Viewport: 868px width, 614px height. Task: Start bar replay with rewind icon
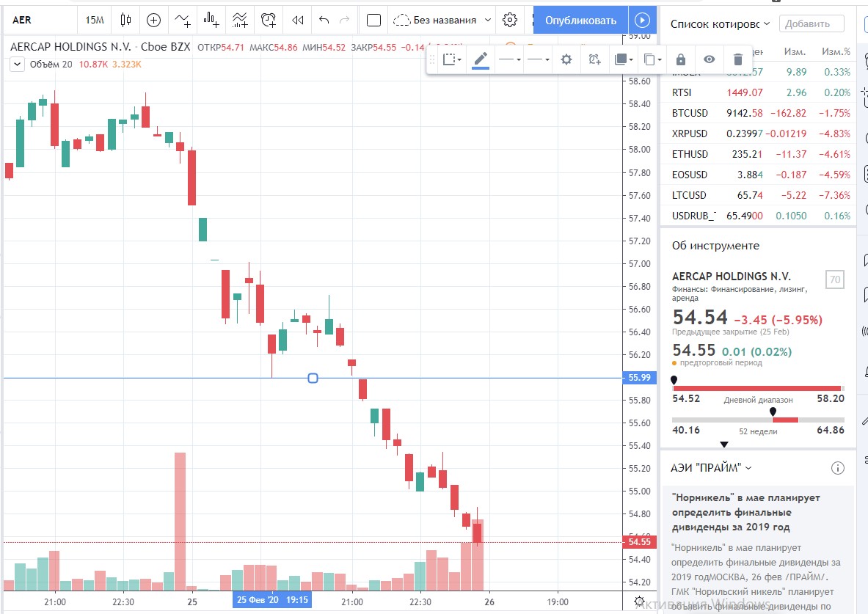click(298, 21)
